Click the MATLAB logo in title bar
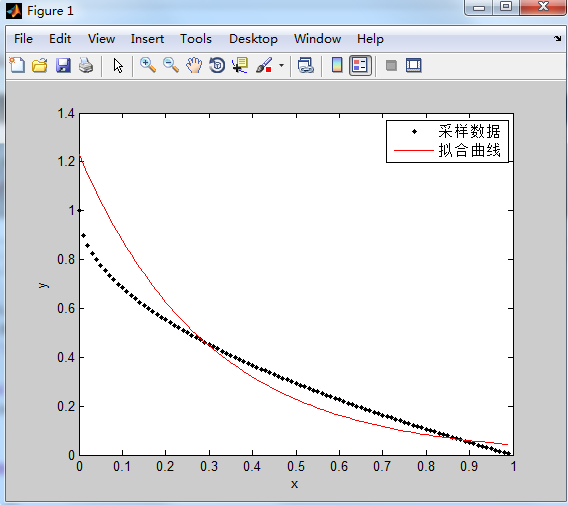This screenshot has width=568, height=505. [x=14, y=11]
